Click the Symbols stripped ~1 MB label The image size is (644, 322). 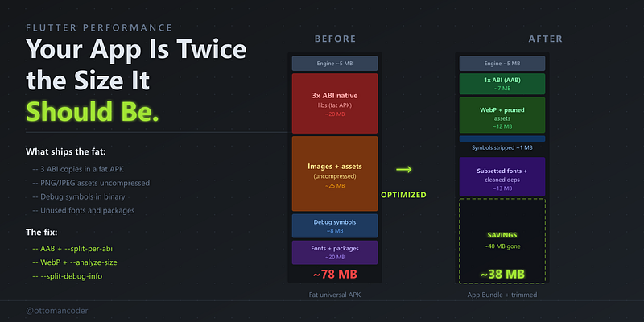point(502,147)
